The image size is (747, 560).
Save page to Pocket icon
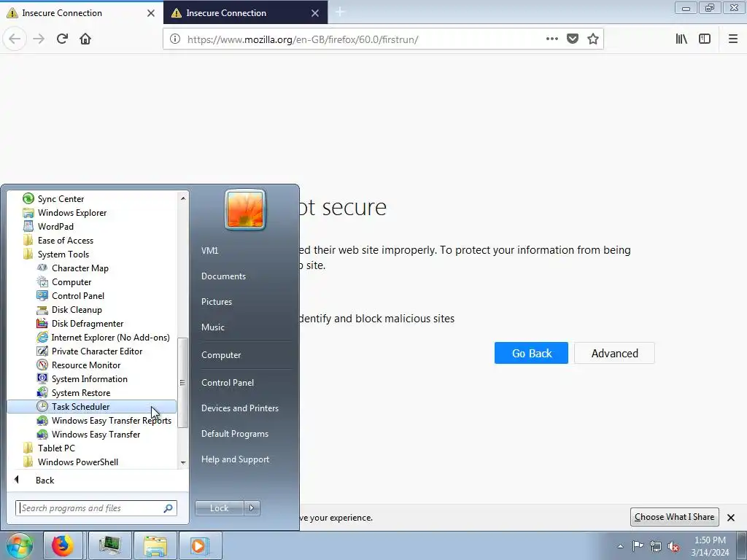point(573,39)
